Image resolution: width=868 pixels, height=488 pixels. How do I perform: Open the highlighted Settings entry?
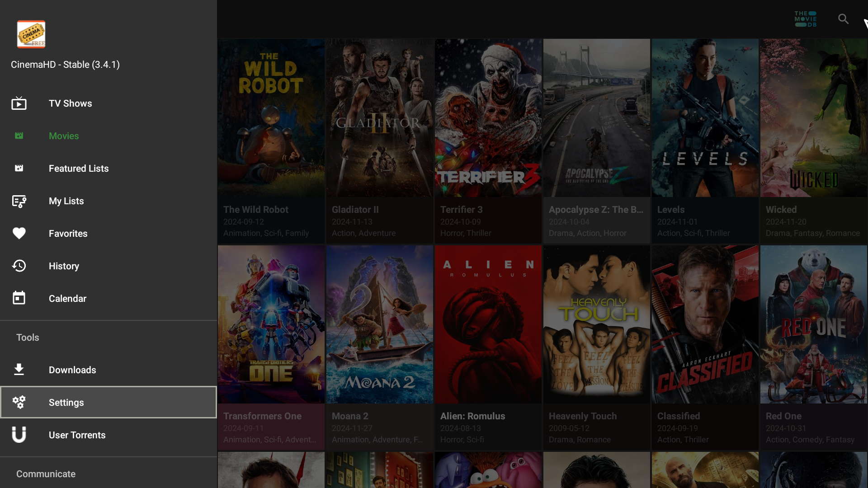coord(108,402)
